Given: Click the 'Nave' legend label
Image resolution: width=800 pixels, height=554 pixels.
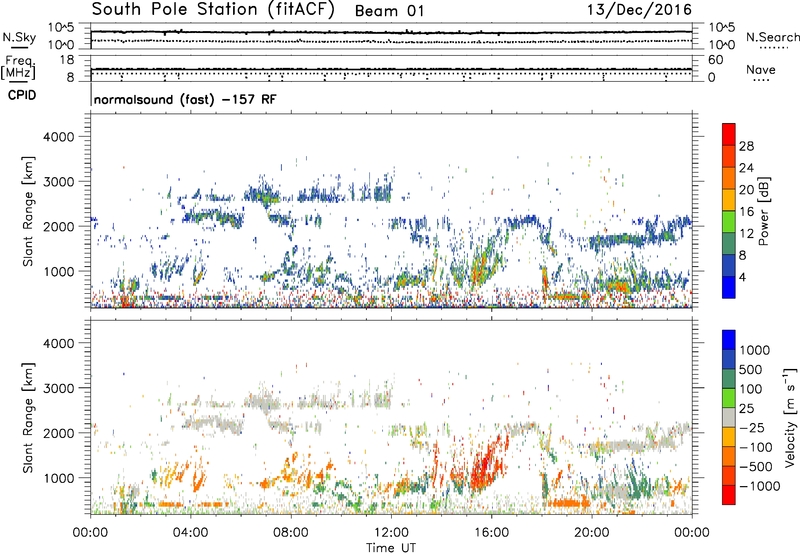Looking at the screenshot, I should click(761, 69).
